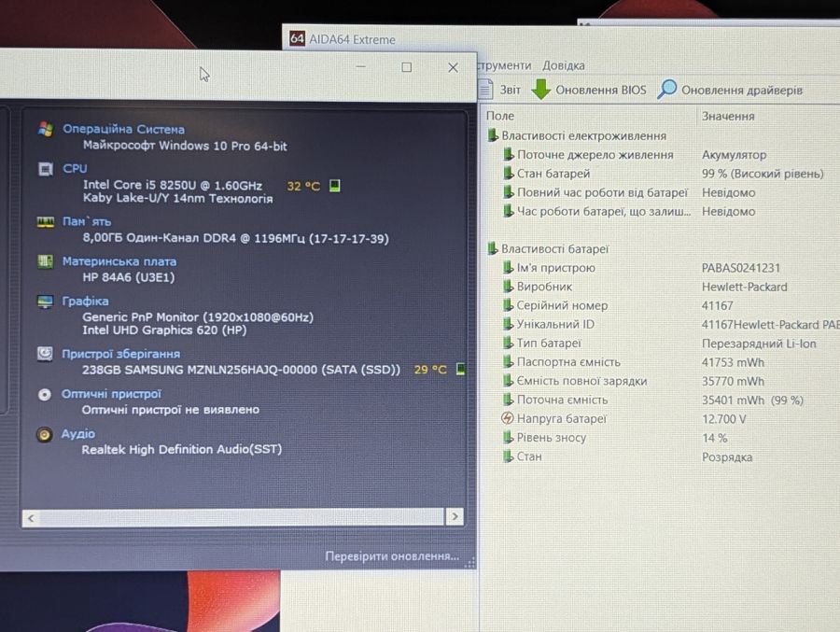This screenshot has width=840, height=632.
Task: Click the hard drive icon beside Пристрої зберігання
Action: point(45,354)
